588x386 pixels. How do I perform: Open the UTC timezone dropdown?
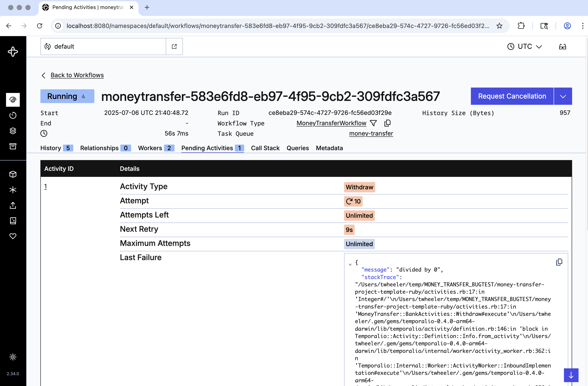tap(524, 46)
